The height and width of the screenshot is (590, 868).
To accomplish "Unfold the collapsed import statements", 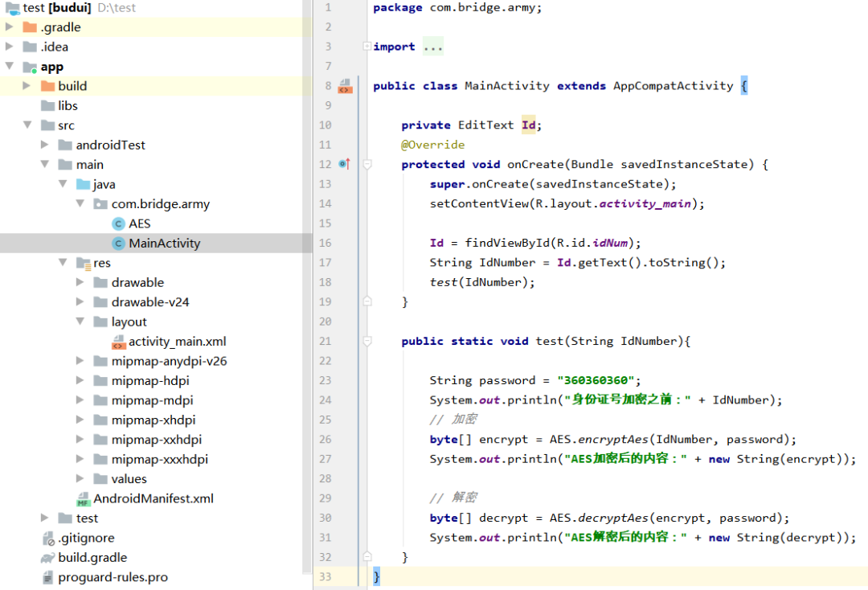I will click(x=367, y=47).
